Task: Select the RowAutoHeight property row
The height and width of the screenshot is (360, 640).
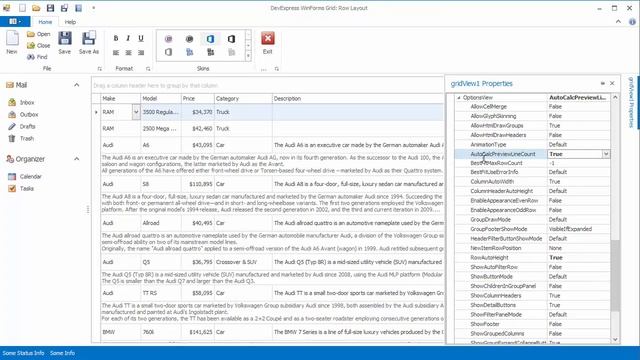Action: click(x=533, y=258)
